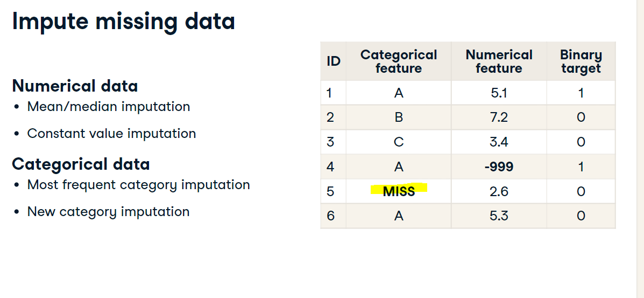Select the Categorical feature column header

pos(398,61)
